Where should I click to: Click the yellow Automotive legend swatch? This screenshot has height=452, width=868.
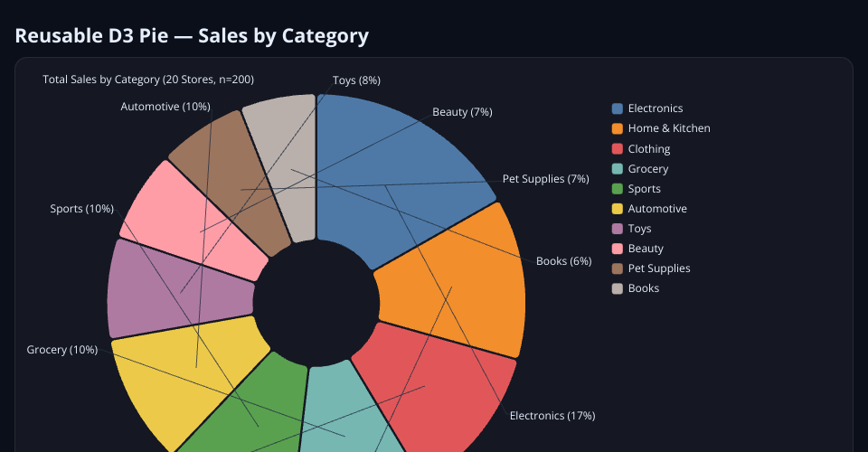click(618, 208)
